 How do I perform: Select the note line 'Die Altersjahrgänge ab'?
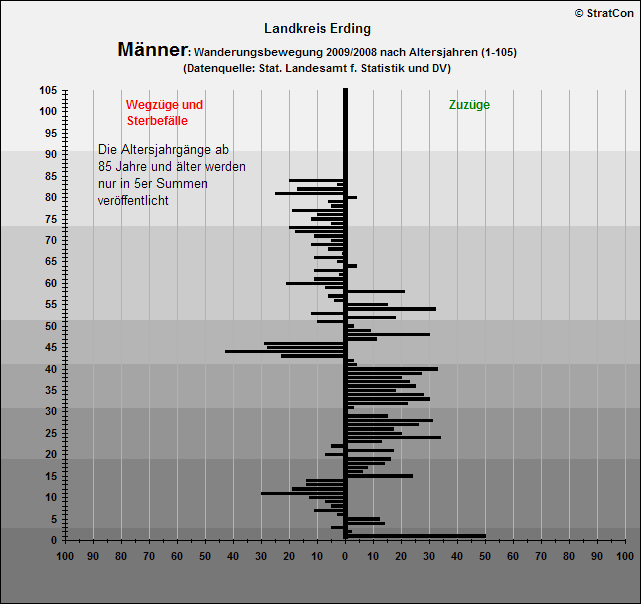[x=163, y=150]
